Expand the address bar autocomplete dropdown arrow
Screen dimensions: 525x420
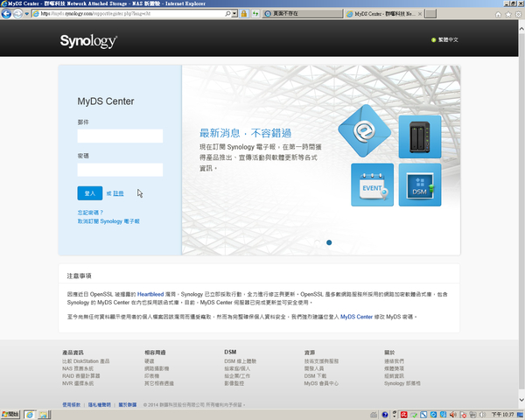tap(234, 14)
